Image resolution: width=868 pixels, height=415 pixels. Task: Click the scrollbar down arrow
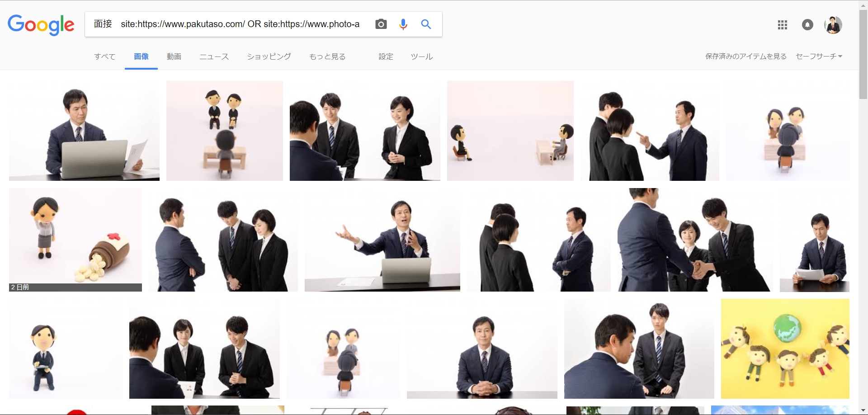pyautogui.click(x=863, y=410)
